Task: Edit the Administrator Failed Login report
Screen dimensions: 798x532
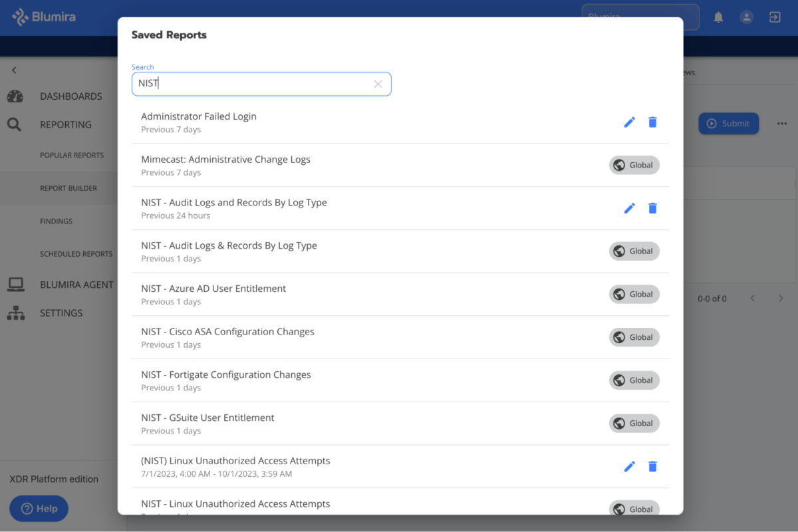Action: [x=629, y=122]
